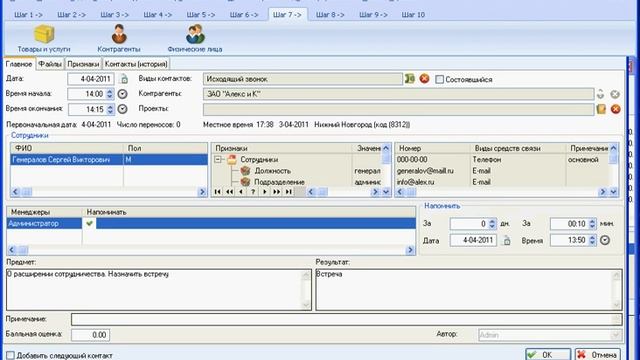This screenshot has width=640, height=360.
Task: Click into the Примечание field
Action: [347, 319]
